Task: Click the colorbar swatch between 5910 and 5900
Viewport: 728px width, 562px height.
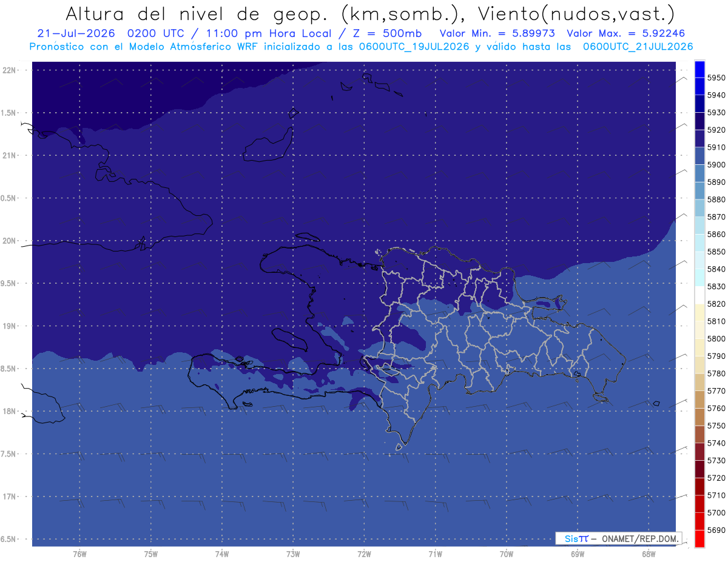Action: (699, 156)
